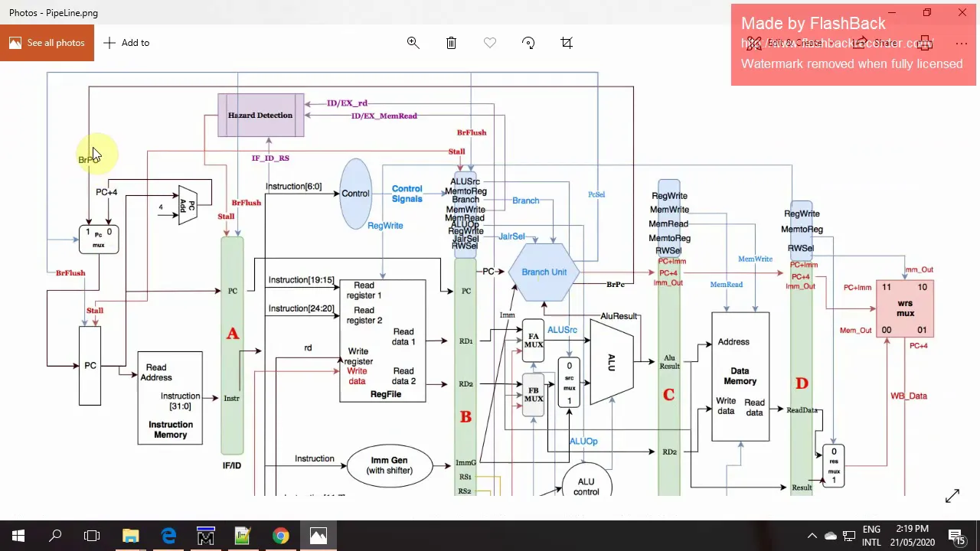Open the Add to menu

[126, 43]
